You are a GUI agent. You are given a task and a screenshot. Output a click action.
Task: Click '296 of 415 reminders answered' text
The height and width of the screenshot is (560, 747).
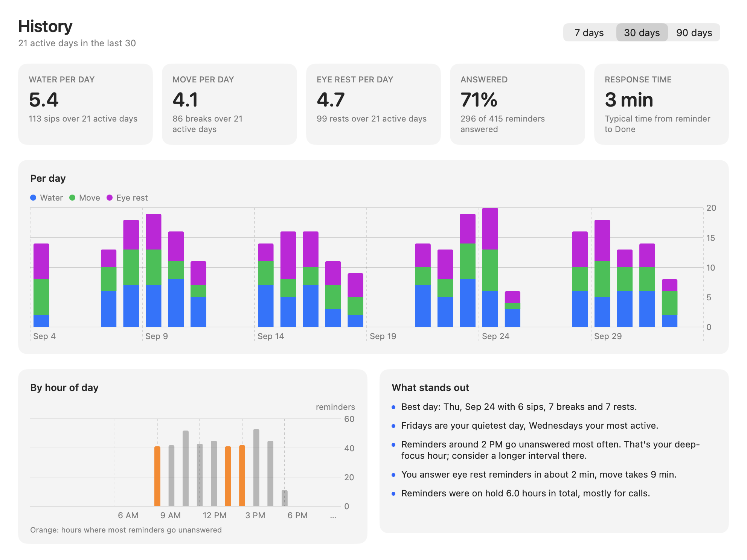tap(503, 124)
